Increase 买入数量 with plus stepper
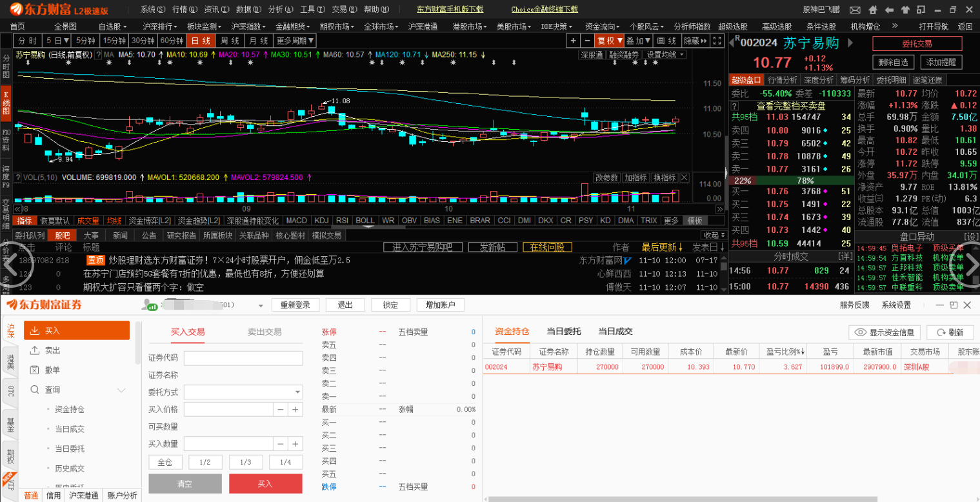980x502 pixels. point(295,444)
